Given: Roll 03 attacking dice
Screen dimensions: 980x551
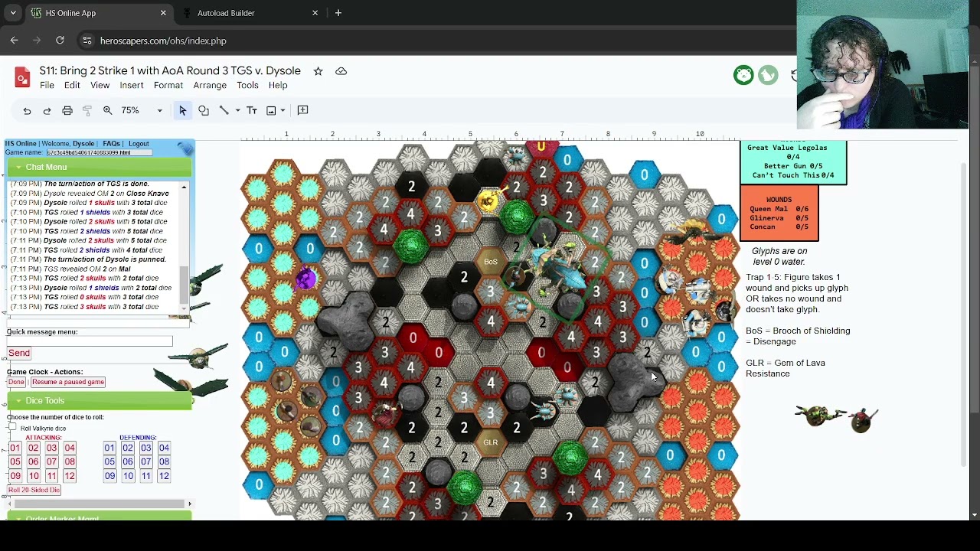Looking at the screenshot, I should 51,448.
